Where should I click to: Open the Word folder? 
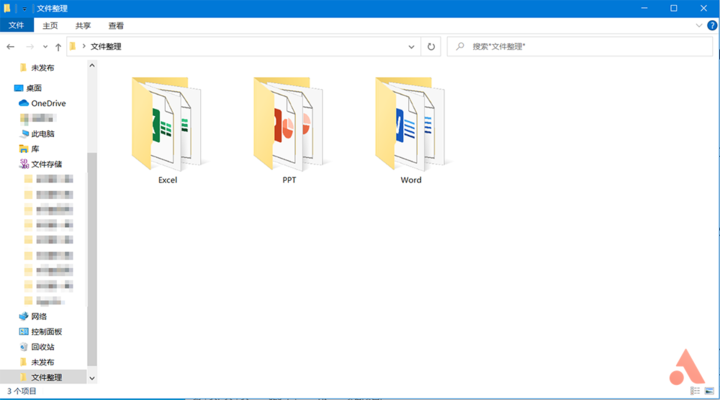click(x=411, y=123)
